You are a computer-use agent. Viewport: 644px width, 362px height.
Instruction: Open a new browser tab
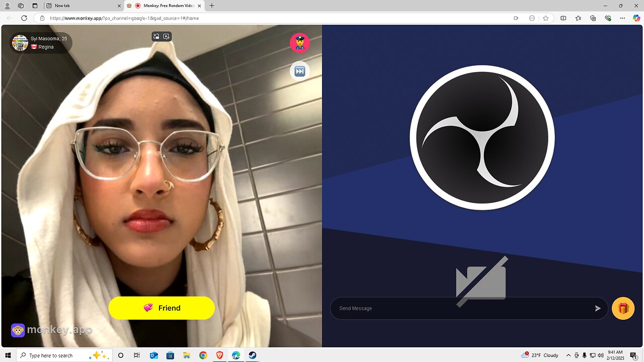point(211,6)
